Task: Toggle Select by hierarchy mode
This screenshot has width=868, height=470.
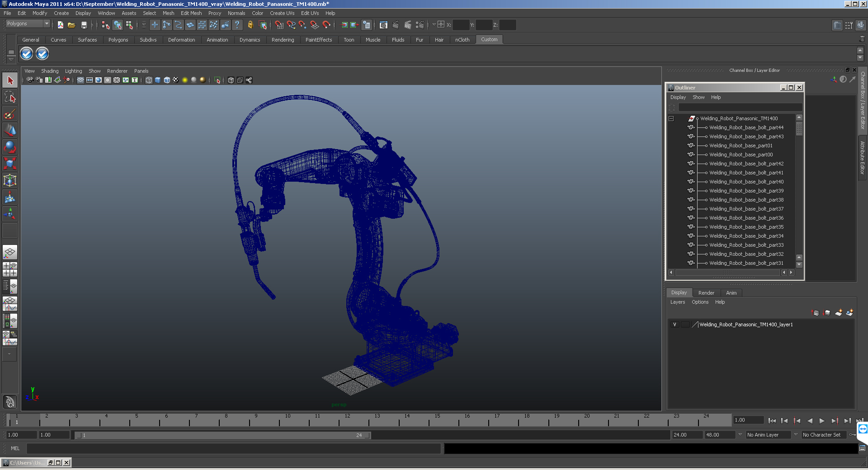Action: [x=106, y=25]
